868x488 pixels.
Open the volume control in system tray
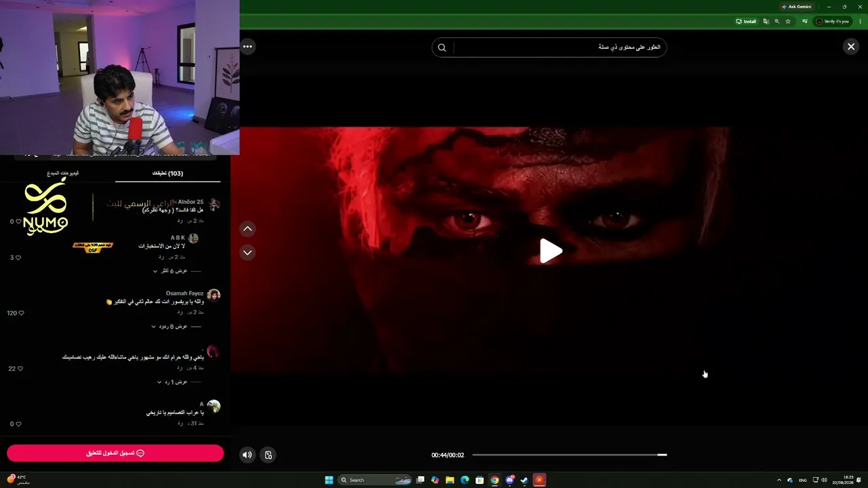[824, 480]
